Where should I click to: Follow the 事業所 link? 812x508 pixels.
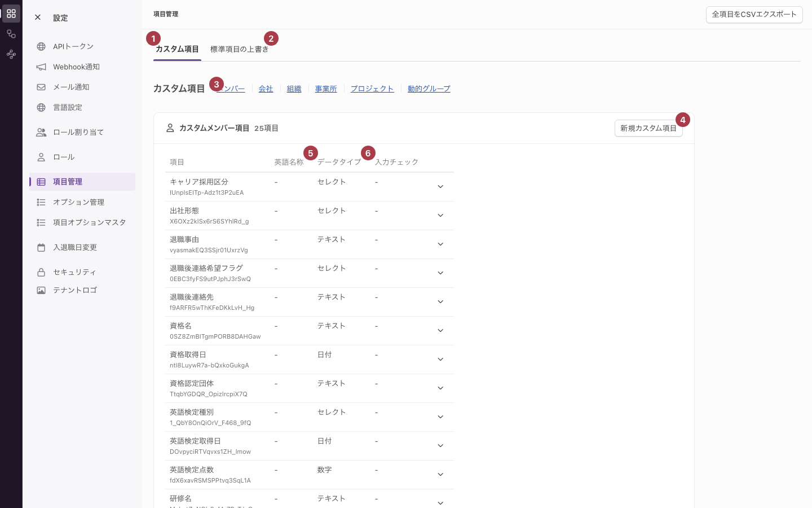pos(326,89)
